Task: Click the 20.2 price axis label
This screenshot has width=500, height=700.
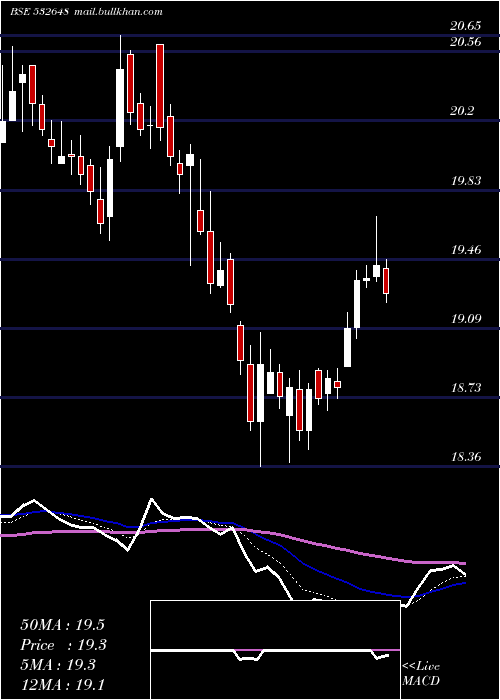Action: (x=462, y=111)
